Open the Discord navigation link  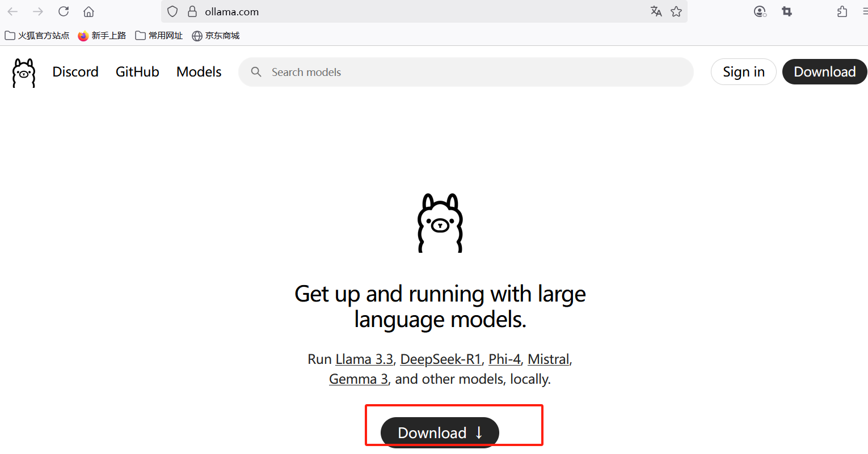point(75,72)
